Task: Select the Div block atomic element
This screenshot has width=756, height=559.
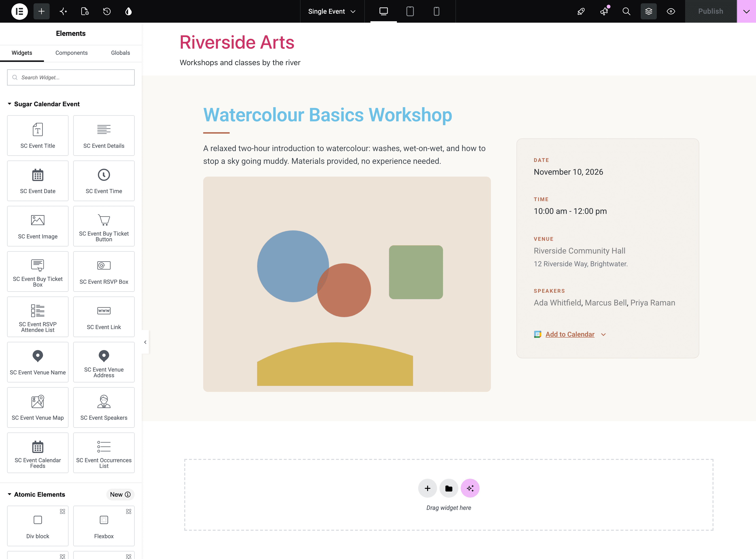Action: pos(38,526)
